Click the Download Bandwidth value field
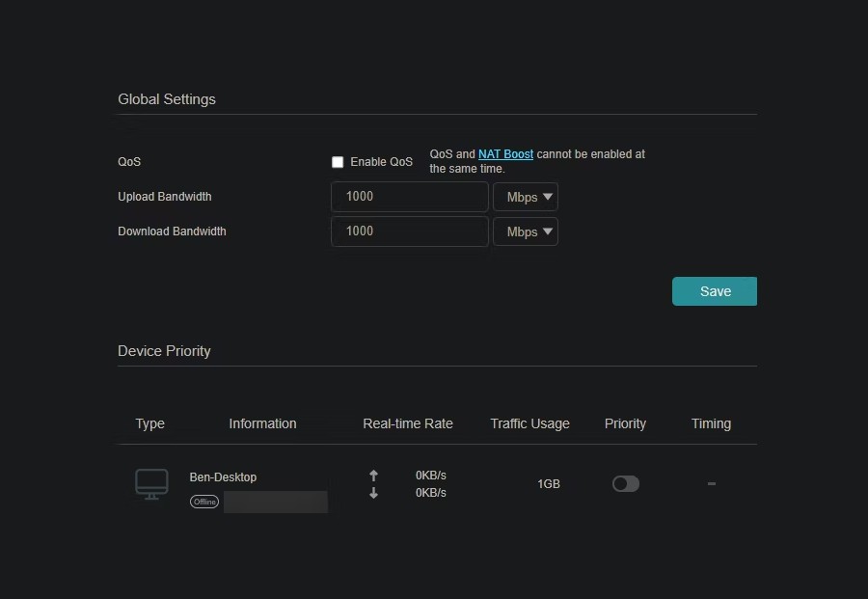The image size is (868, 599). pyautogui.click(x=410, y=231)
